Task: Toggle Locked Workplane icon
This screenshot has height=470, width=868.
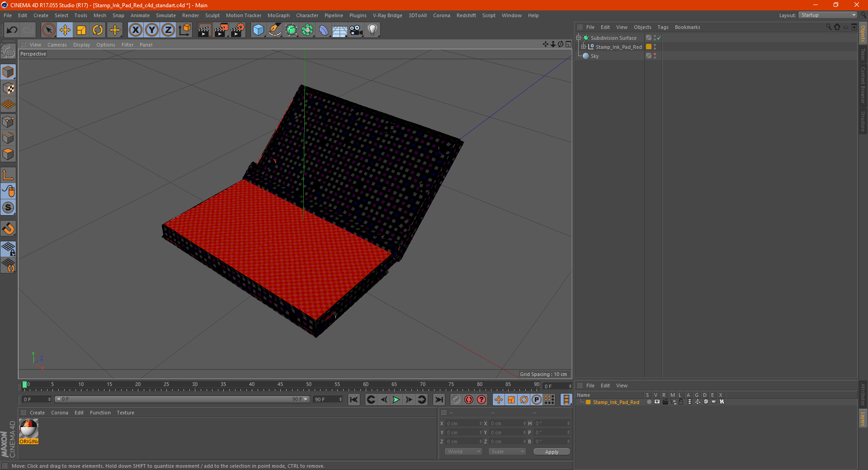Action: [x=8, y=249]
